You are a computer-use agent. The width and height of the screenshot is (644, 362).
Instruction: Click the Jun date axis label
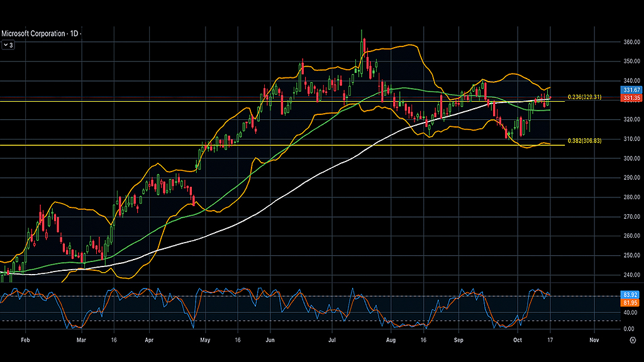pyautogui.click(x=270, y=340)
